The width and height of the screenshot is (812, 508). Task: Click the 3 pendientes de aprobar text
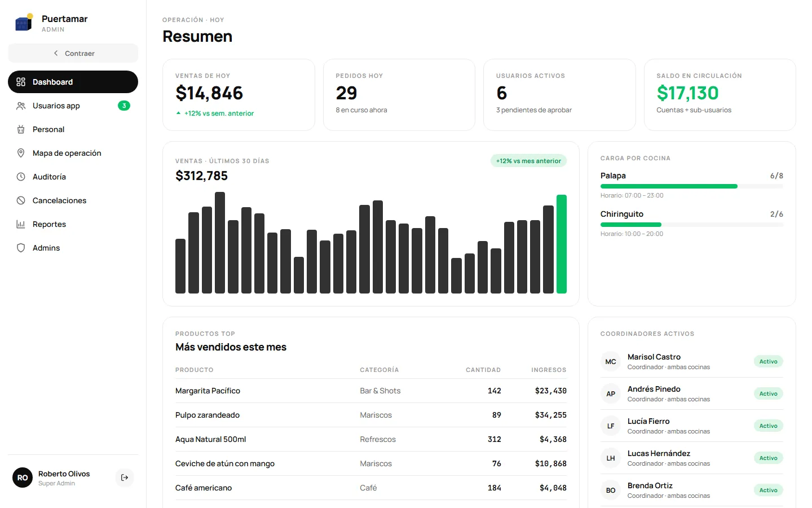coord(534,110)
